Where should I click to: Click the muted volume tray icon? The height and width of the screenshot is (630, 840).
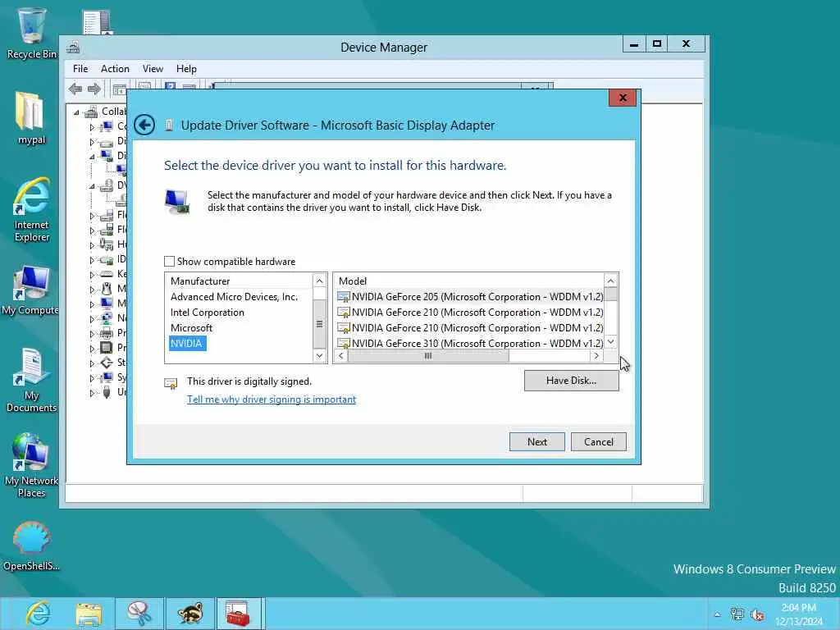click(x=757, y=614)
